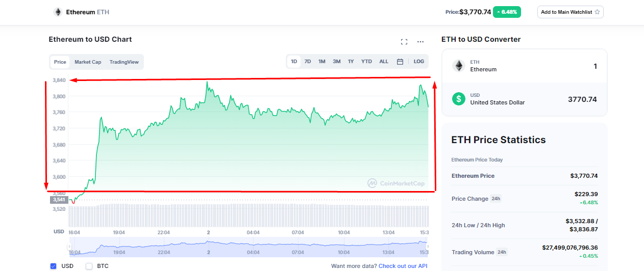Open the chart fullscreen icon
Screen dimensions: 644x271
pyautogui.click(x=404, y=42)
